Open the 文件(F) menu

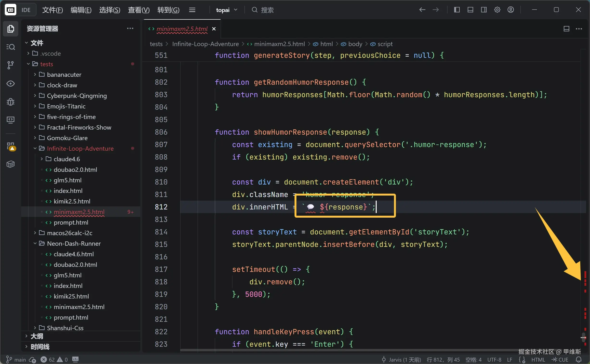click(x=52, y=10)
